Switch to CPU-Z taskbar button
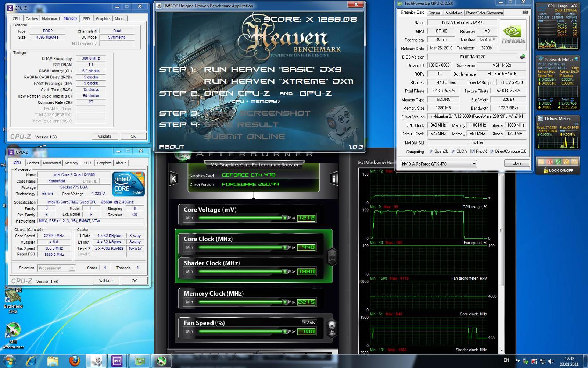The image size is (588, 368). [x=117, y=361]
